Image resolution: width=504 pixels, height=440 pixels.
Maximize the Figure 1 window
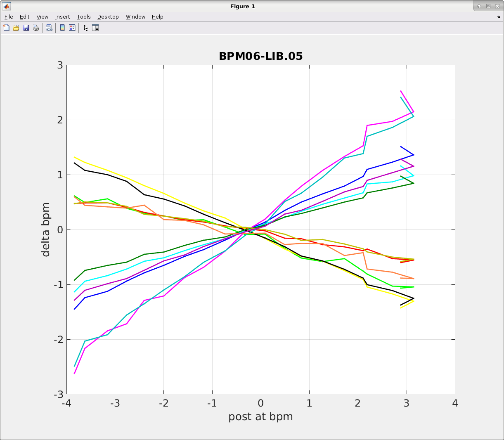[488, 6]
